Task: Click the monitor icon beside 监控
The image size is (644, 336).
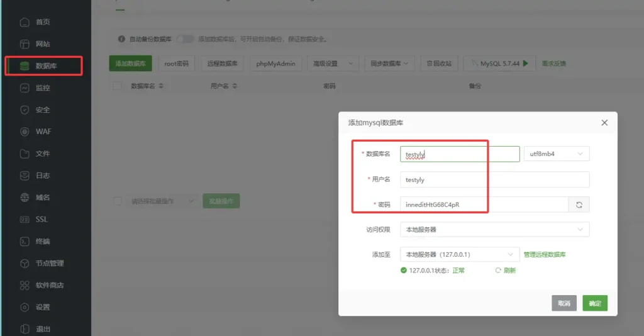Action: pos(25,88)
